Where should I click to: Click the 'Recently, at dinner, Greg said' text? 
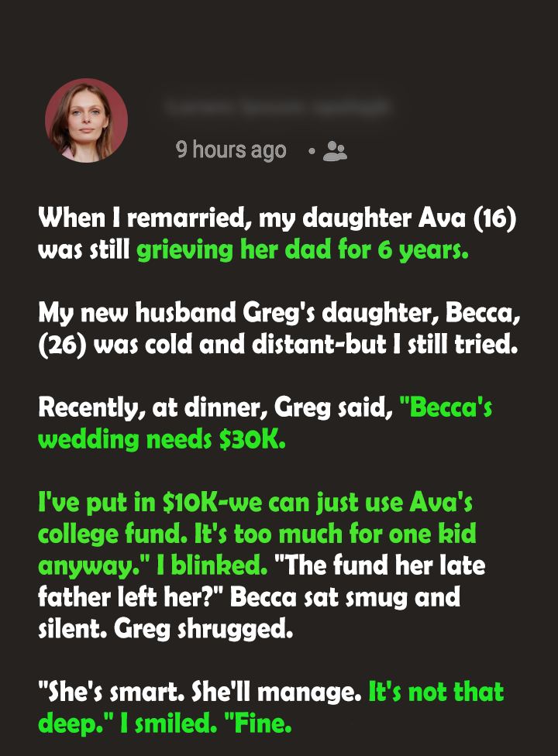click(215, 408)
